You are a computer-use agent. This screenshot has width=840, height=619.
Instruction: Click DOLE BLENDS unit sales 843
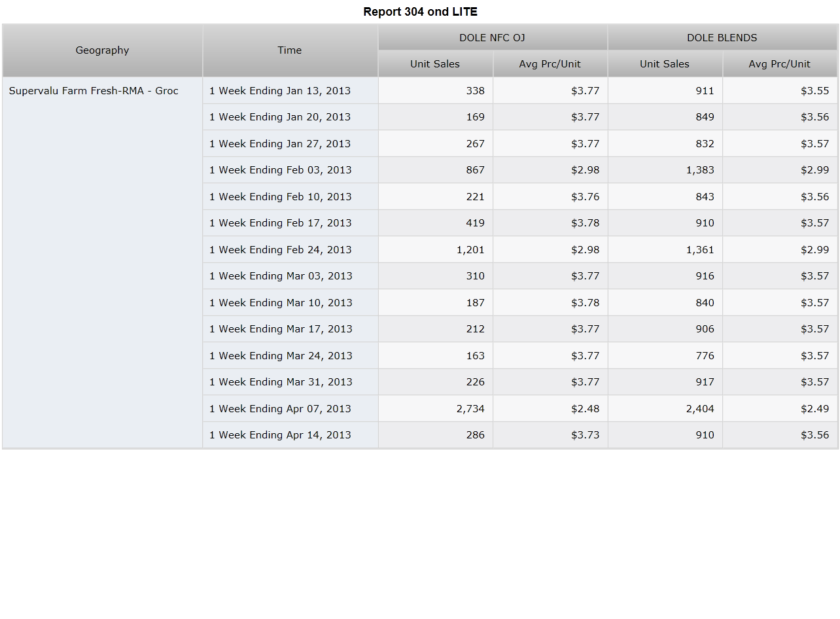click(x=665, y=197)
